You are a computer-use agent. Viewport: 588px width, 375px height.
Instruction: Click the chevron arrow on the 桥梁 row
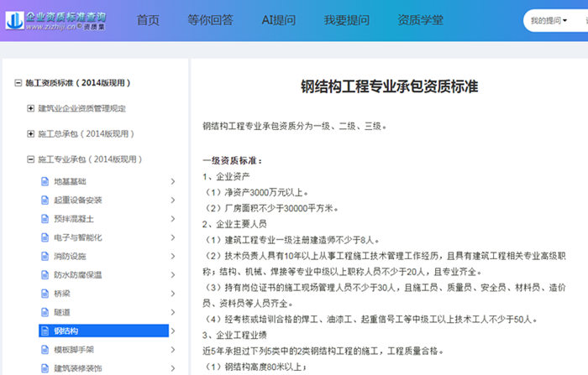[x=173, y=294]
